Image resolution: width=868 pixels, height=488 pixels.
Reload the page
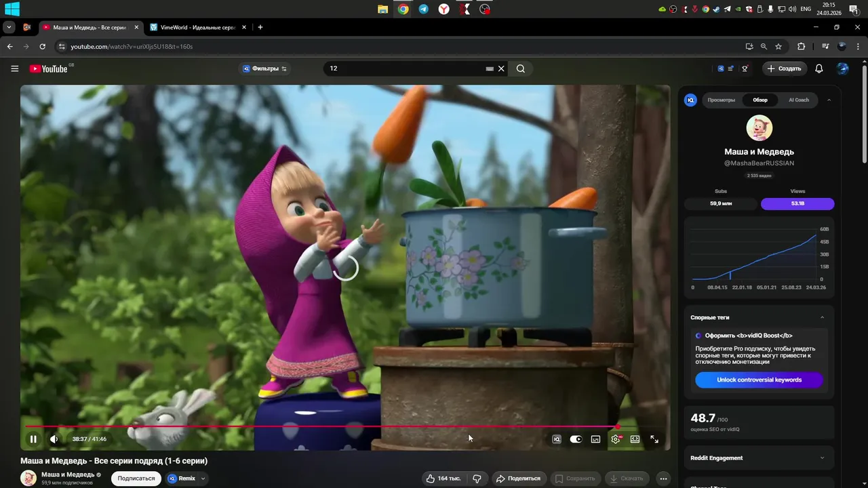[42, 47]
